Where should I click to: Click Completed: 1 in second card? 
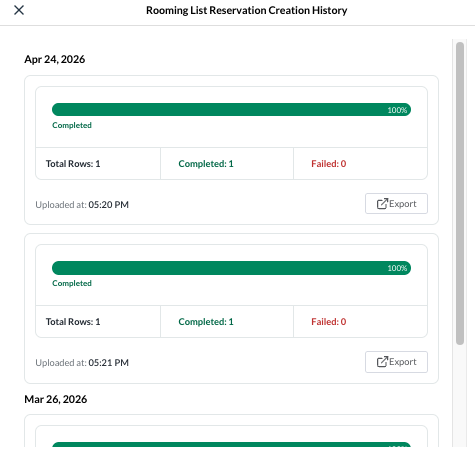206,322
